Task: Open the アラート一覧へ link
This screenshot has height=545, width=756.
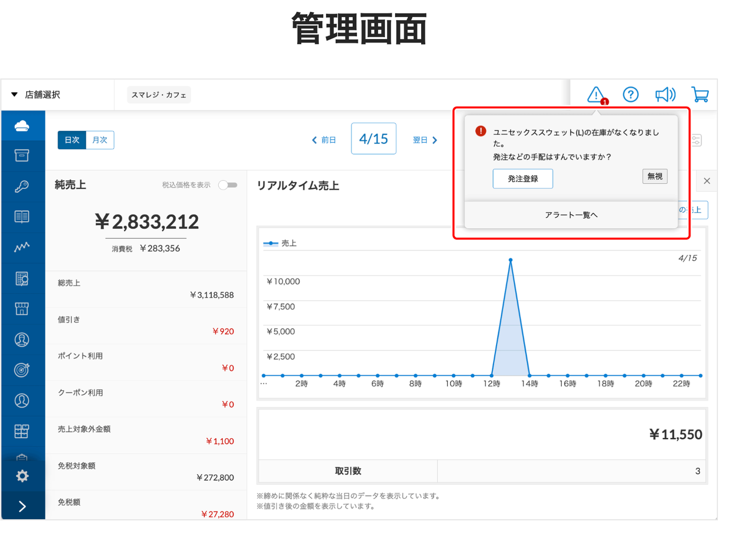Action: pyautogui.click(x=571, y=215)
